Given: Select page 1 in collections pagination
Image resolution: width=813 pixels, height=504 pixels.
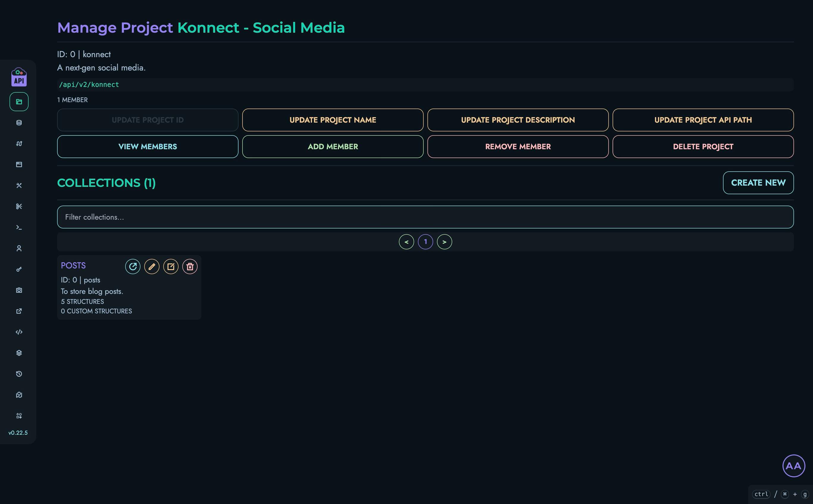Looking at the screenshot, I should click(425, 242).
